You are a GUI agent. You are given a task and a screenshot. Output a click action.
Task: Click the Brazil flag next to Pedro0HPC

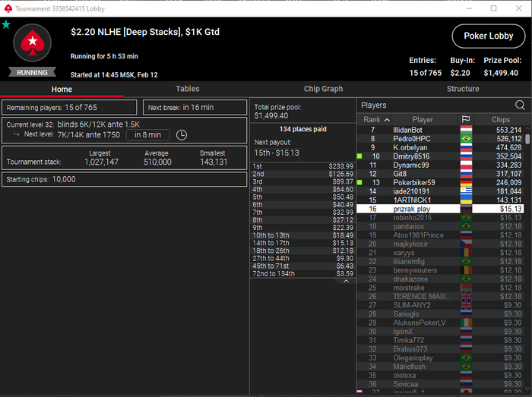(466, 139)
